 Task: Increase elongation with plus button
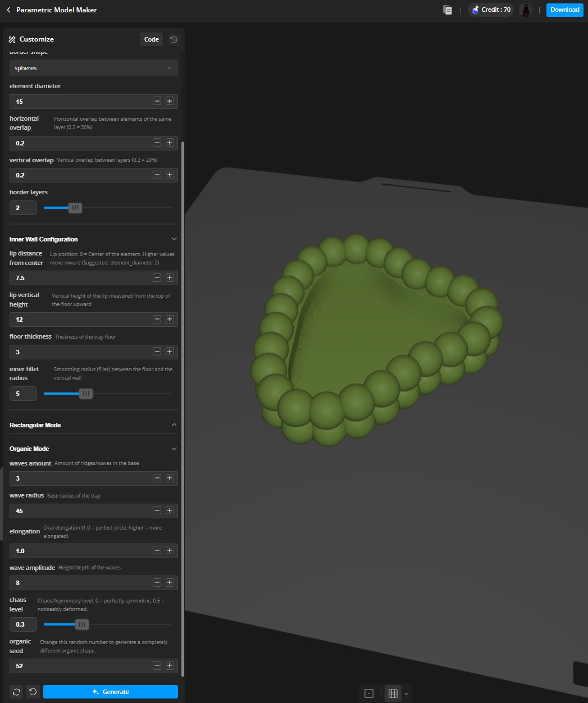pyautogui.click(x=170, y=551)
